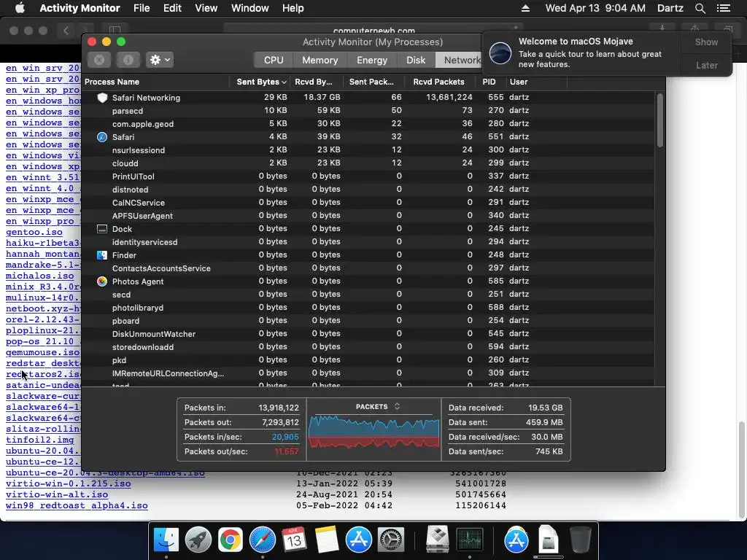Screen dimensions: 747x560
Task: Open the Activity Monitor app menu
Action: [80, 8]
